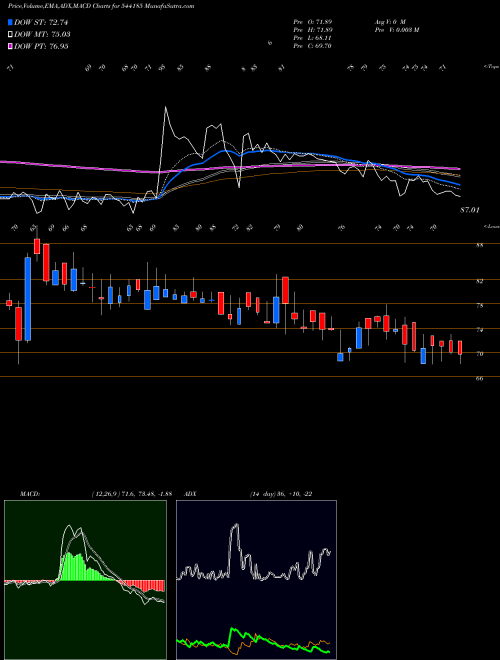Click the 'Pre C: 69.70' close value
Image resolution: width=500 pixels, height=660 pixels.
[x=313, y=46]
